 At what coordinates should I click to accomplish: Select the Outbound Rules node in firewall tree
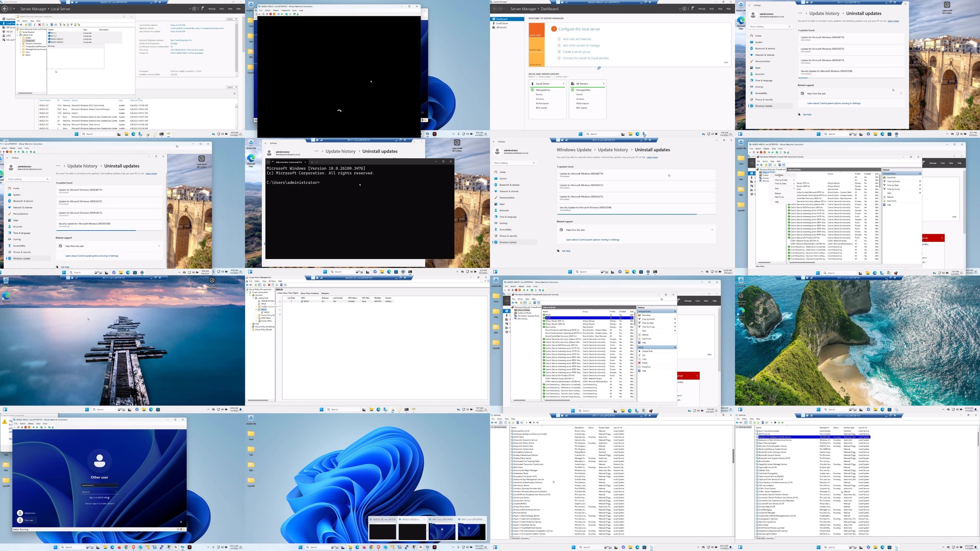524,313
